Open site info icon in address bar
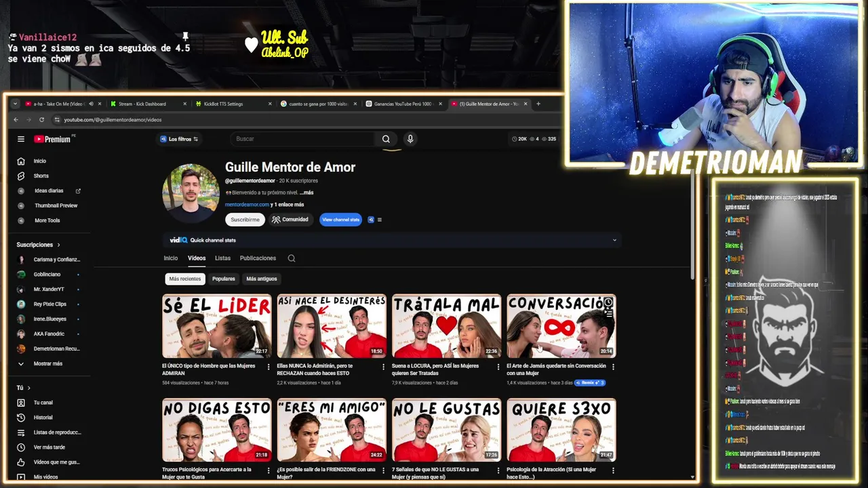The width and height of the screenshot is (868, 488). [x=56, y=120]
